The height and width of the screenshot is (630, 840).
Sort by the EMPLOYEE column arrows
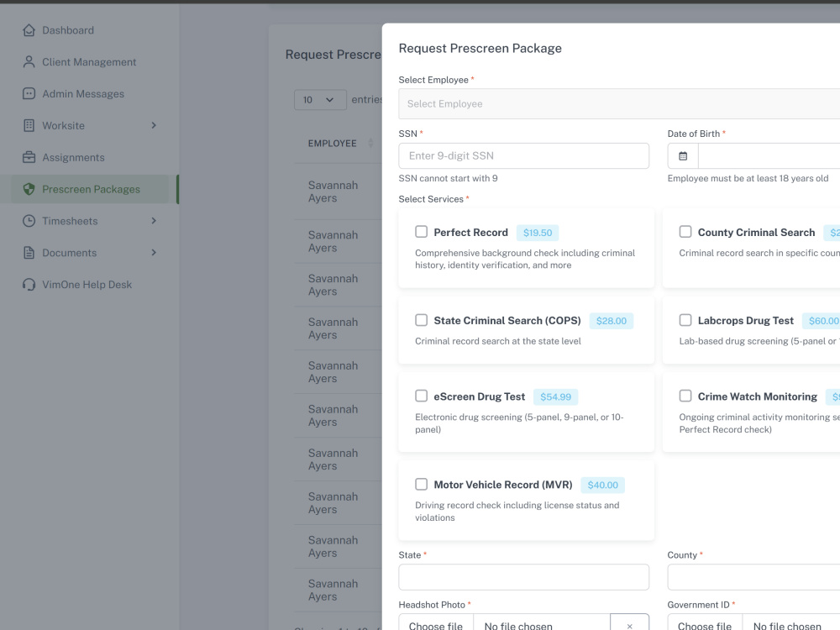click(x=370, y=143)
